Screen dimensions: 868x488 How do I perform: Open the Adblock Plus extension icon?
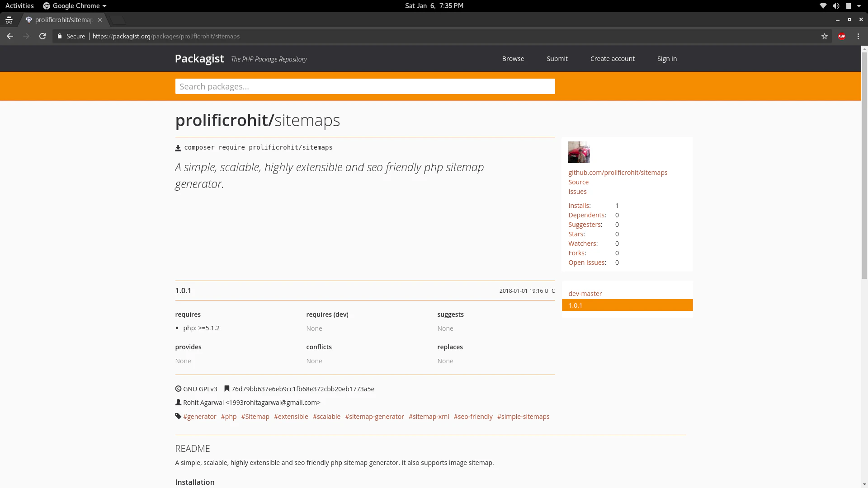[x=841, y=36]
